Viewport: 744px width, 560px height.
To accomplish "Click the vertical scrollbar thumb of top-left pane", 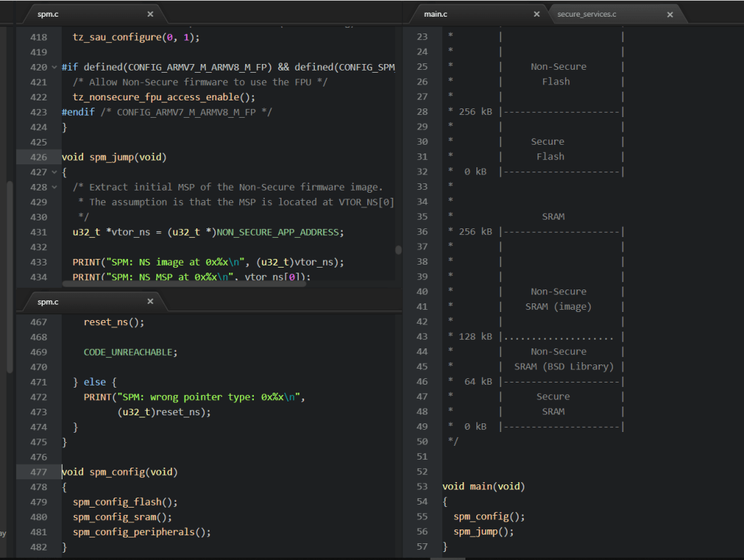I will coord(398,249).
